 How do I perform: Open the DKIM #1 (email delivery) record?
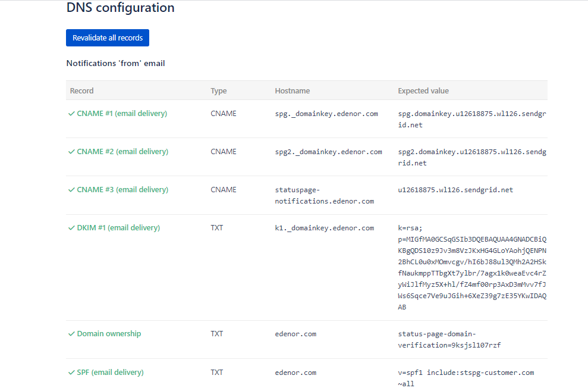point(118,227)
